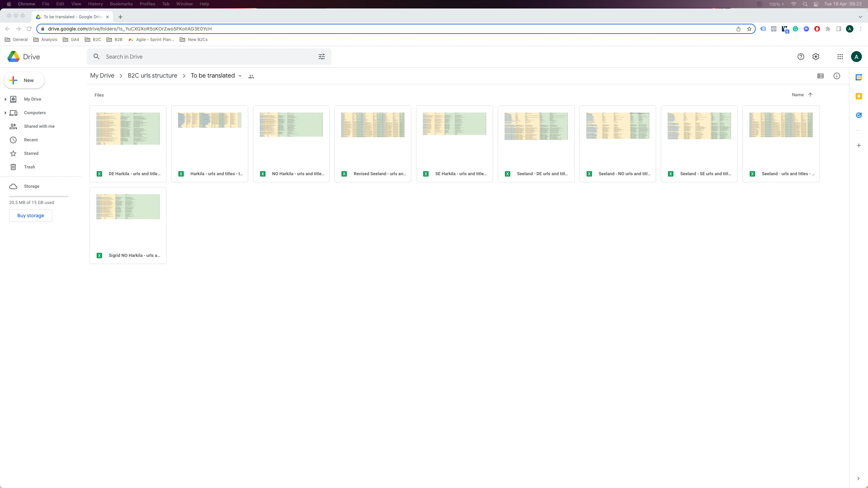
Task: Select NO Harkila urls file
Action: [x=291, y=144]
